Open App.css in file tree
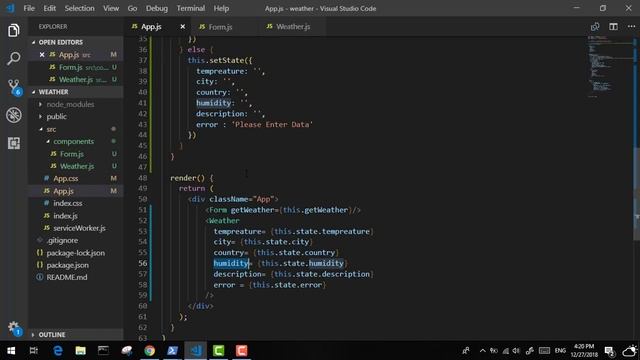 tap(66, 179)
